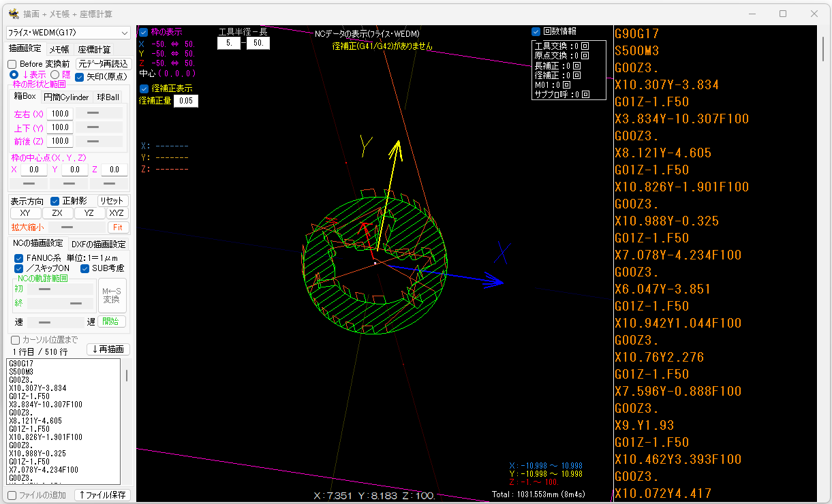Open the フライス・WEDM(G17) mode dropdown
The image size is (832, 504).
[68, 33]
